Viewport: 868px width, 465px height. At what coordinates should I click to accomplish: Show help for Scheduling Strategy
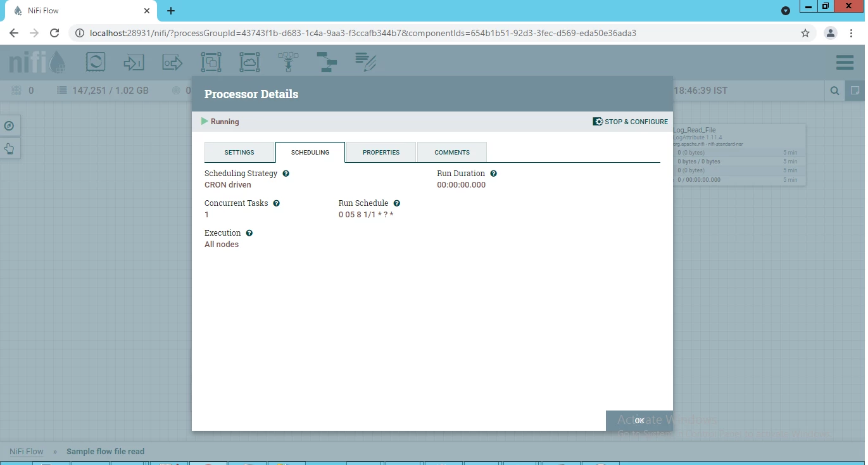(286, 174)
